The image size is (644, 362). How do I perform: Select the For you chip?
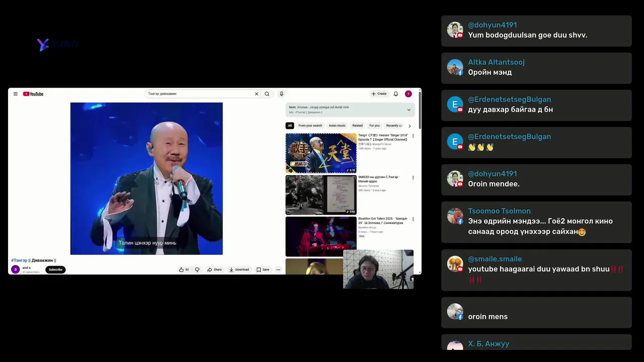374,126
